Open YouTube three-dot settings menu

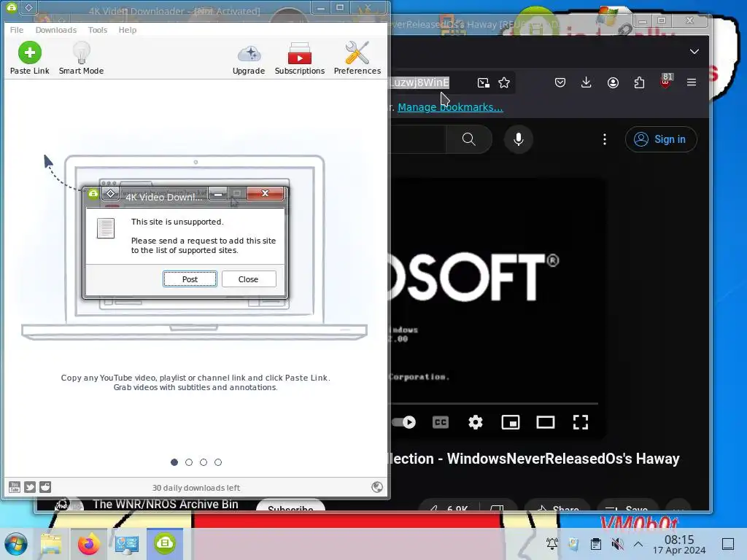(x=605, y=139)
